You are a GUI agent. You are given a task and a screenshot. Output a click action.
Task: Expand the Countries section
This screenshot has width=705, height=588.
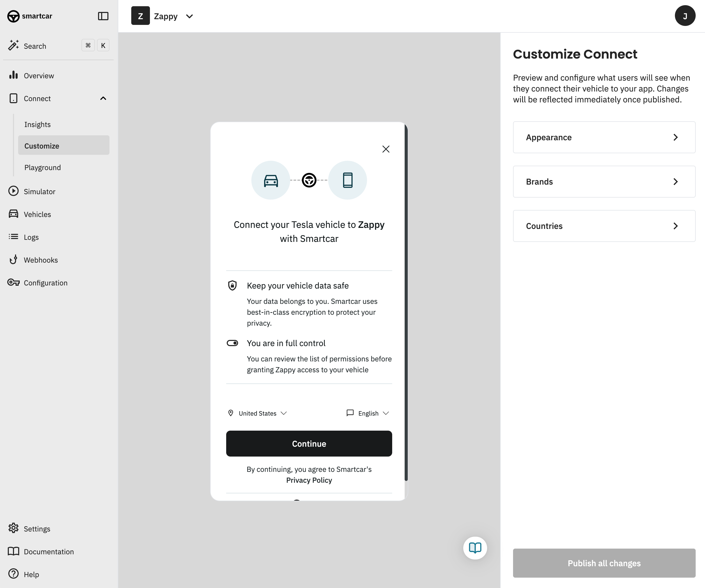pos(604,226)
